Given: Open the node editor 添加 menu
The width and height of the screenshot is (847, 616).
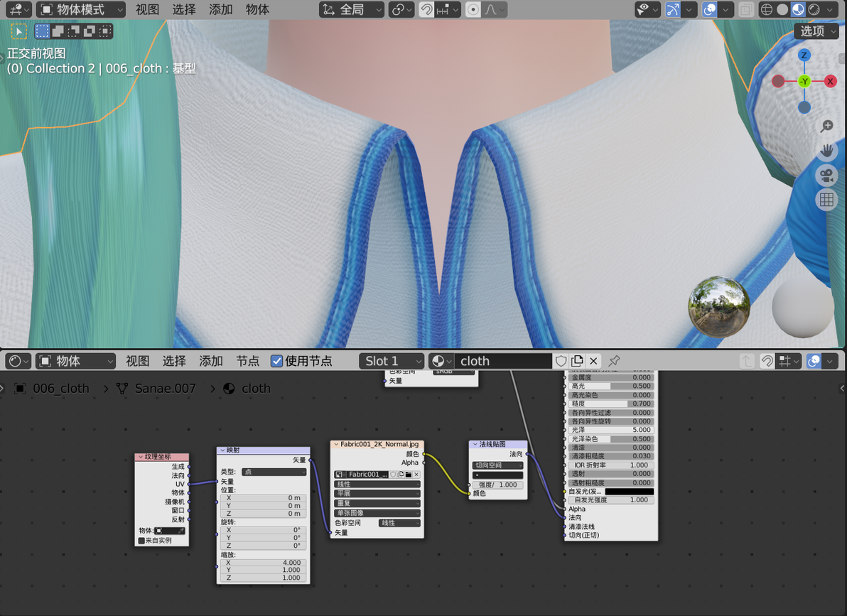Looking at the screenshot, I should point(210,361).
